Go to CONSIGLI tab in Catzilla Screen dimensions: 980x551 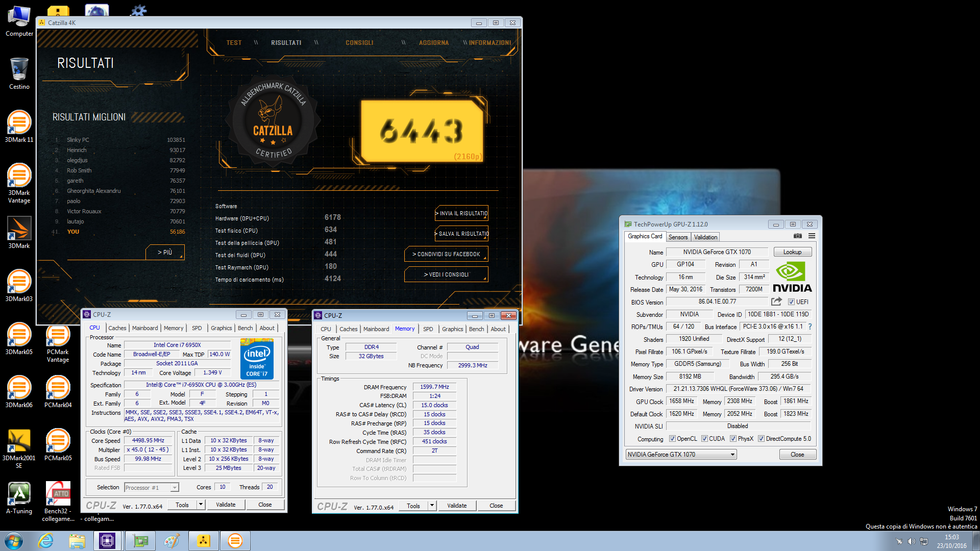359,43
